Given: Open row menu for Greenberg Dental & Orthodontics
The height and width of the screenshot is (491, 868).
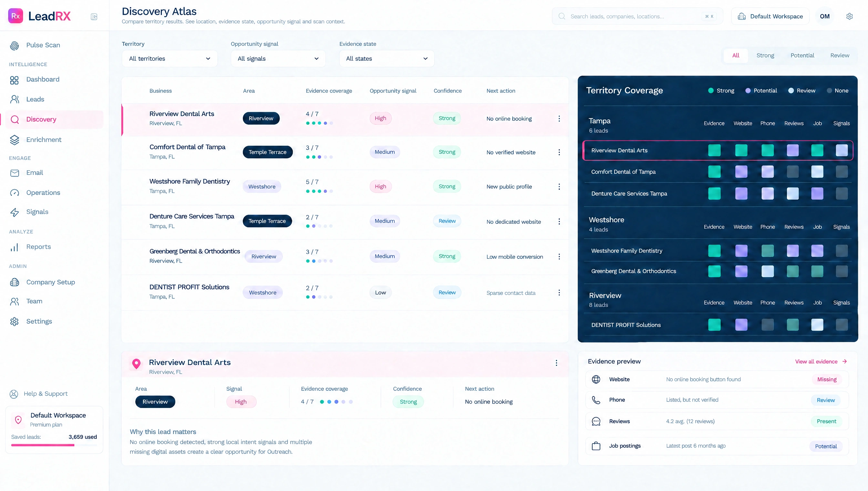Looking at the screenshot, I should [559, 256].
